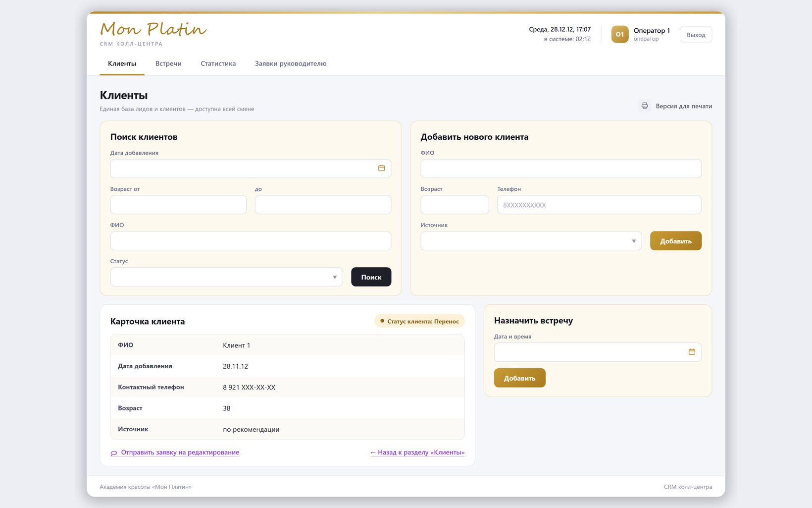Click the printer icon for print version
This screenshot has width=812, height=508.
[x=644, y=106]
